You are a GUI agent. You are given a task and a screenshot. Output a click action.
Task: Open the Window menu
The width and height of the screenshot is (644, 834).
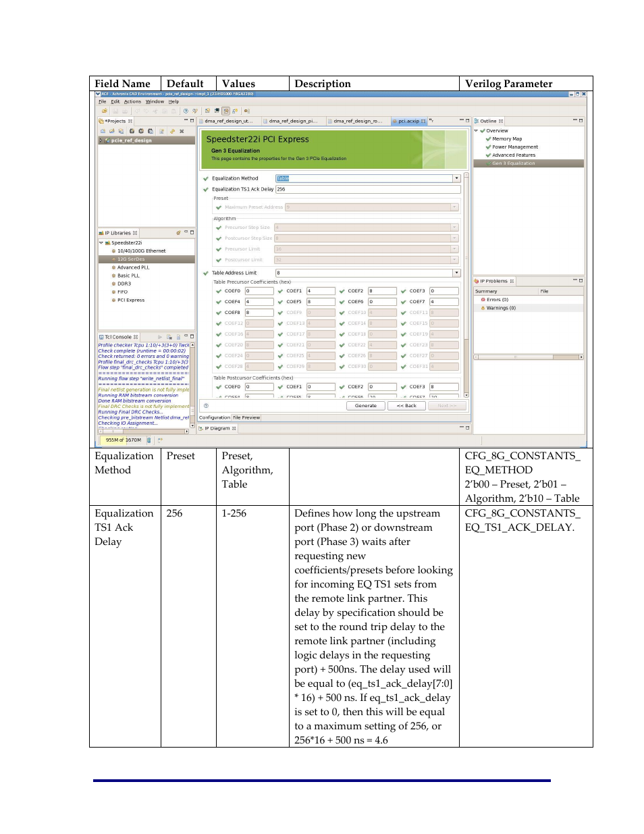tap(155, 102)
